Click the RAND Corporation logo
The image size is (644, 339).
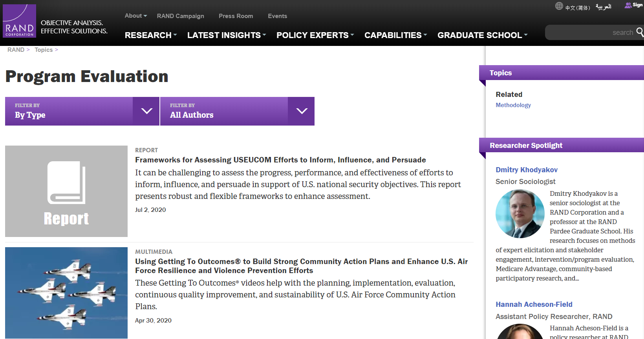(x=19, y=21)
